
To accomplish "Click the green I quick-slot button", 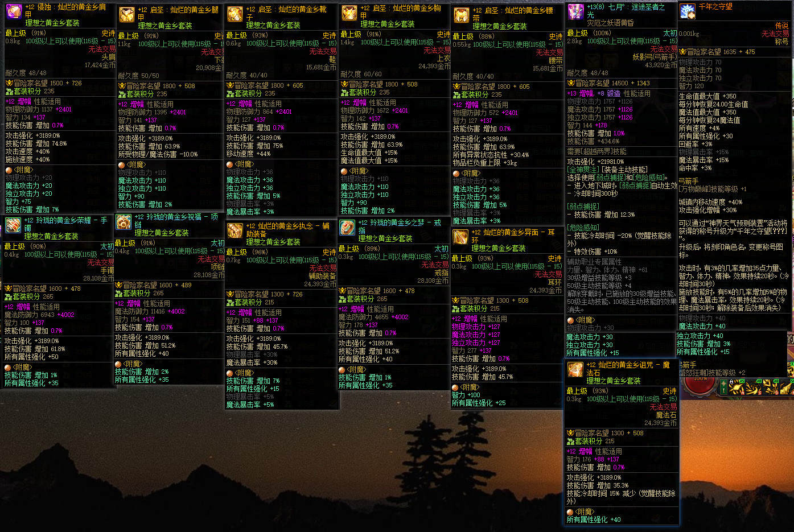I will coord(723,387).
